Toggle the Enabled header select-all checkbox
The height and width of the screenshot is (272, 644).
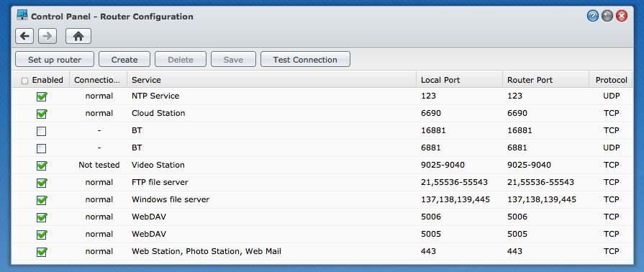tap(24, 81)
